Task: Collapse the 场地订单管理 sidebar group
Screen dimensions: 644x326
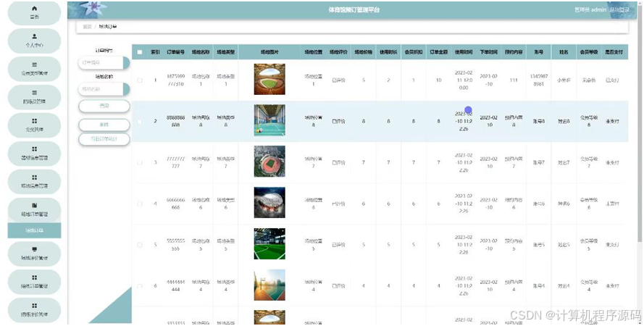Action: 35,210
